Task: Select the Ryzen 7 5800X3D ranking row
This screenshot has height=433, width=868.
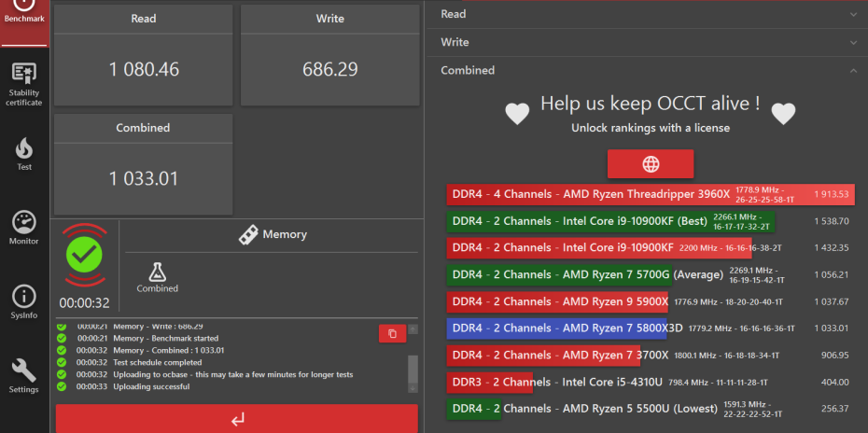Action: tap(651, 328)
